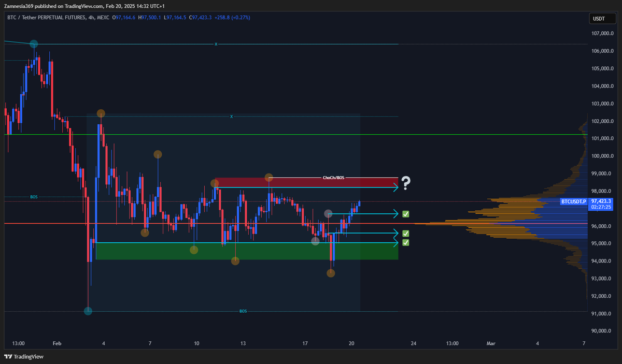622x364 pixels.
Task: Click the 106,000.0 price axis label
Action: click(x=603, y=51)
